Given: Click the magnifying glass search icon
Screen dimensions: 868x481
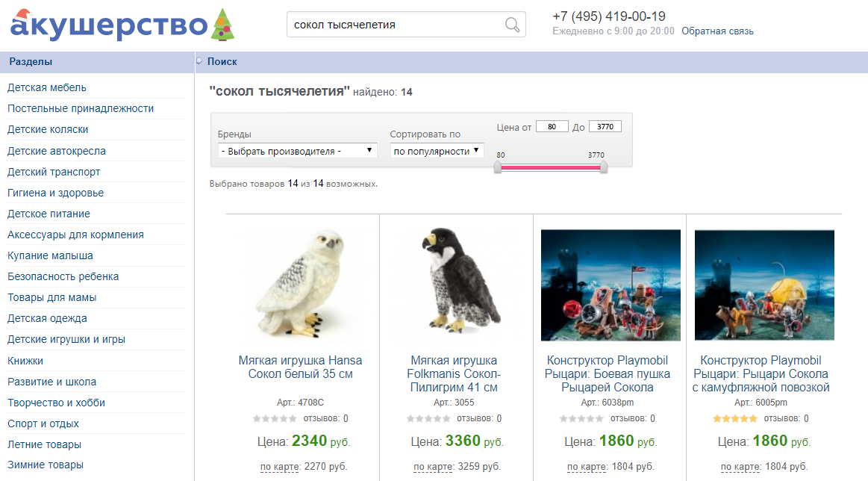Looking at the screenshot, I should [512, 24].
